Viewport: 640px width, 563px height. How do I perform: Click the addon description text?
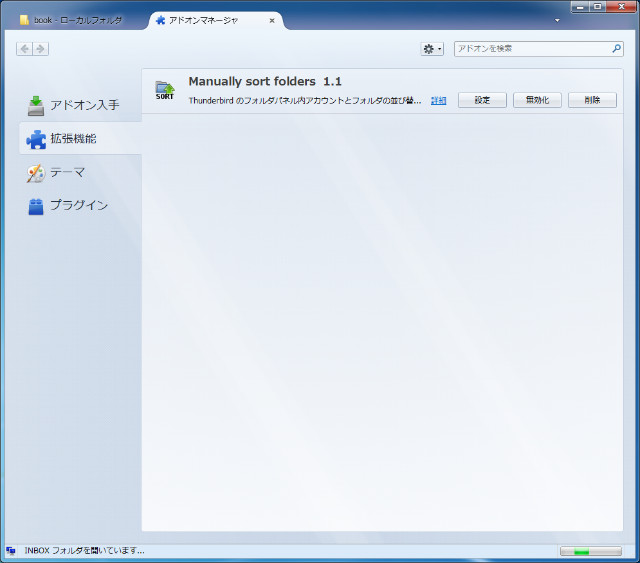(305, 100)
